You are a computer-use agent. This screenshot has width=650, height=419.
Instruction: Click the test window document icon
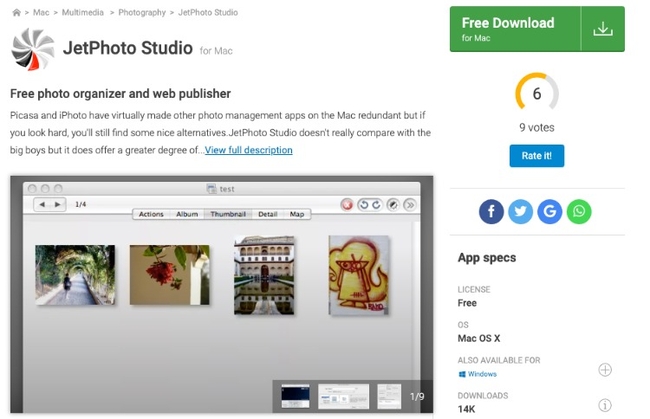[211, 189]
